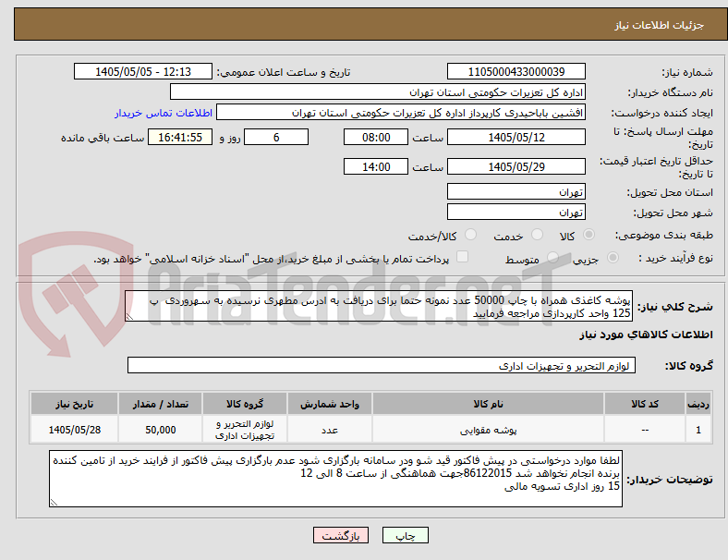This screenshot has width=728, height=560.
Task: Click the announcement date field 1405/05/05 - 12:13
Action: pos(143,71)
